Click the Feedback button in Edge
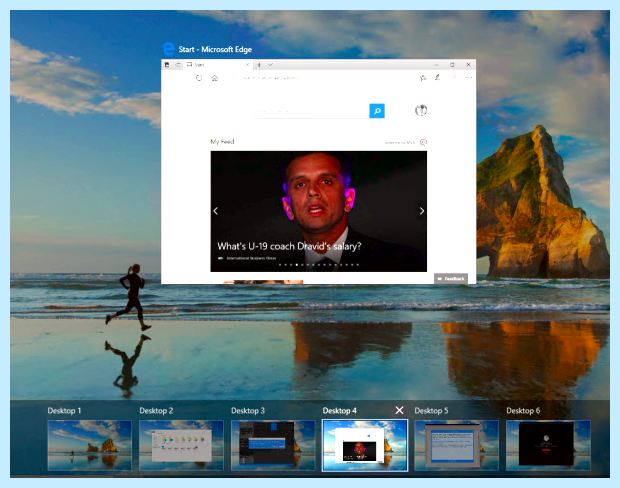 [x=451, y=278]
